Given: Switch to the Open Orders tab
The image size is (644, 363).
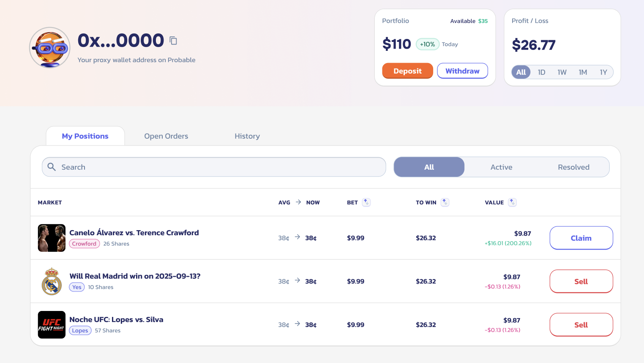Looking at the screenshot, I should click(166, 136).
